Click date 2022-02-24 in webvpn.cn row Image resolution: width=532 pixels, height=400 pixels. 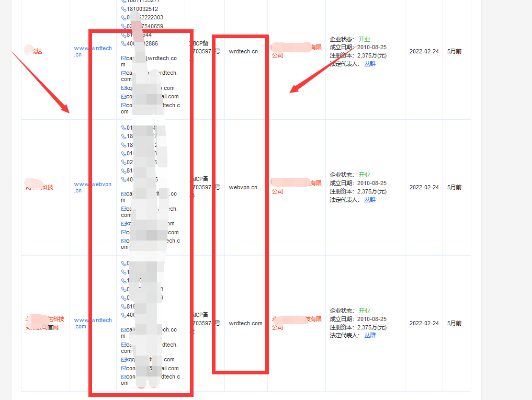[x=424, y=187]
